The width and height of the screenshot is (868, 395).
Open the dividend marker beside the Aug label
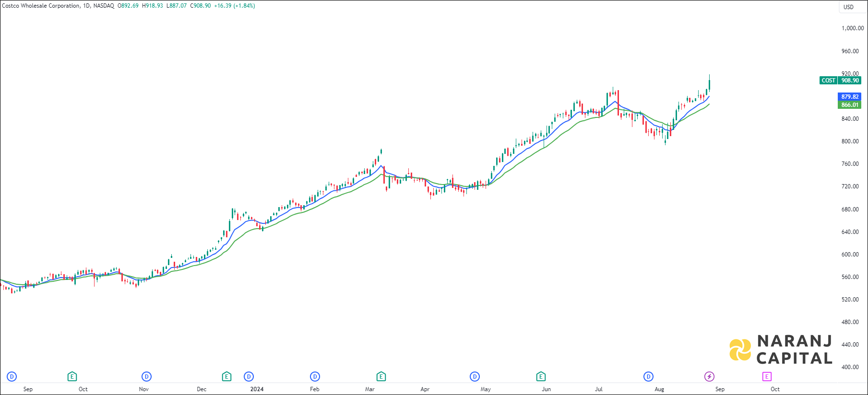pos(648,376)
